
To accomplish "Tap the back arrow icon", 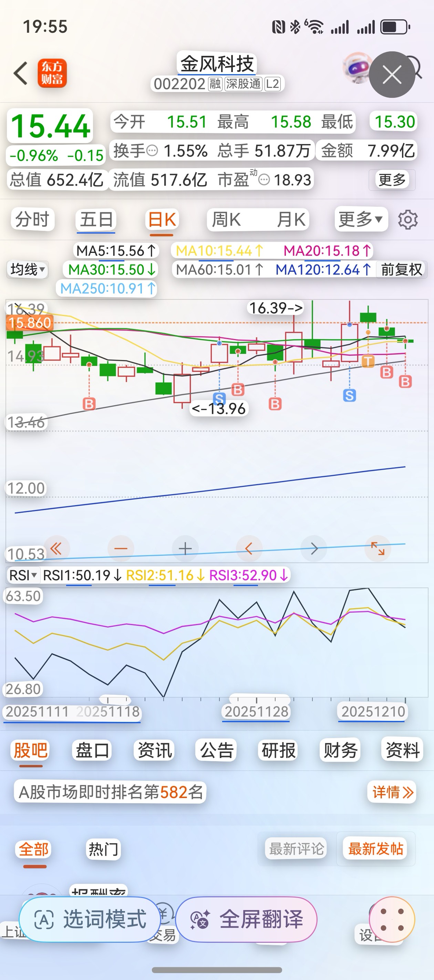I will (20, 73).
